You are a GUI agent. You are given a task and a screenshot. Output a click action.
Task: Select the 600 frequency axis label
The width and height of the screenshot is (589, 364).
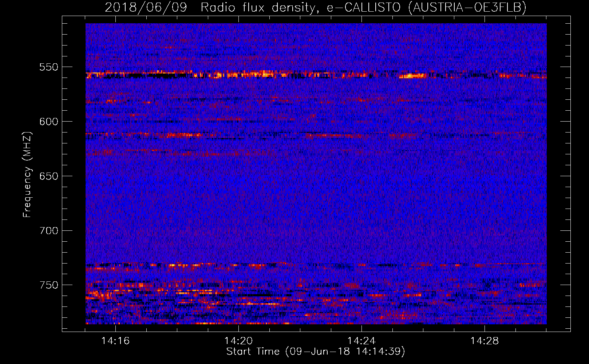(x=49, y=122)
